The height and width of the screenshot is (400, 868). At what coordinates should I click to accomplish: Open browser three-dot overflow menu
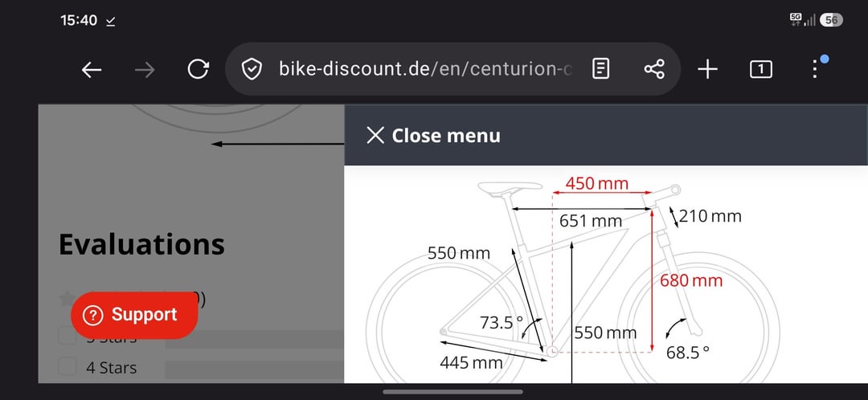click(x=815, y=69)
